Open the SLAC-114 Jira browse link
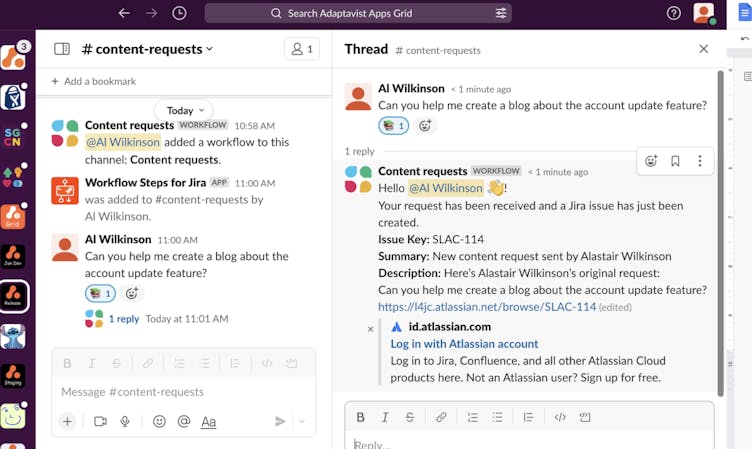 point(487,307)
